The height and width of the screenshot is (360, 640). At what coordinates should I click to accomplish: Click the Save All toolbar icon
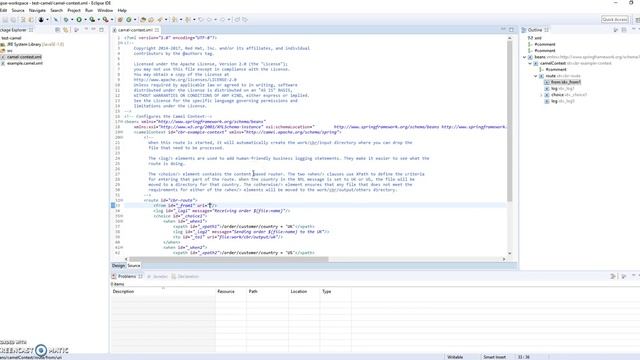13,20
